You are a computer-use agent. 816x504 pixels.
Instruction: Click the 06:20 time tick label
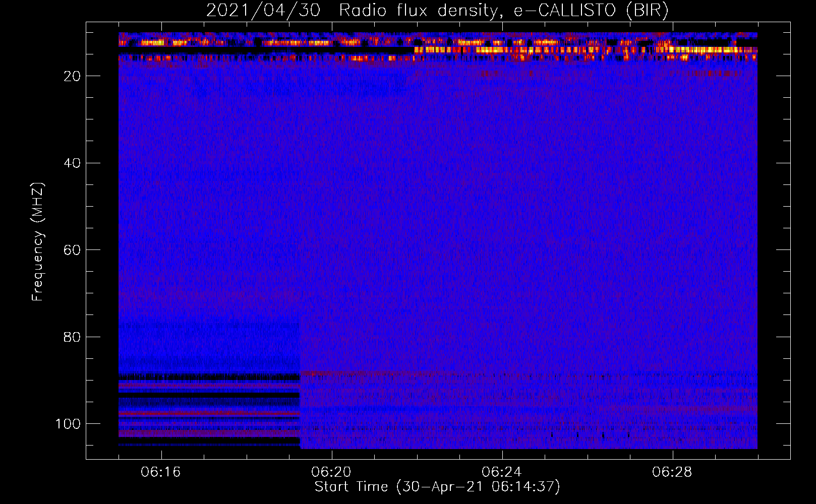(x=331, y=472)
